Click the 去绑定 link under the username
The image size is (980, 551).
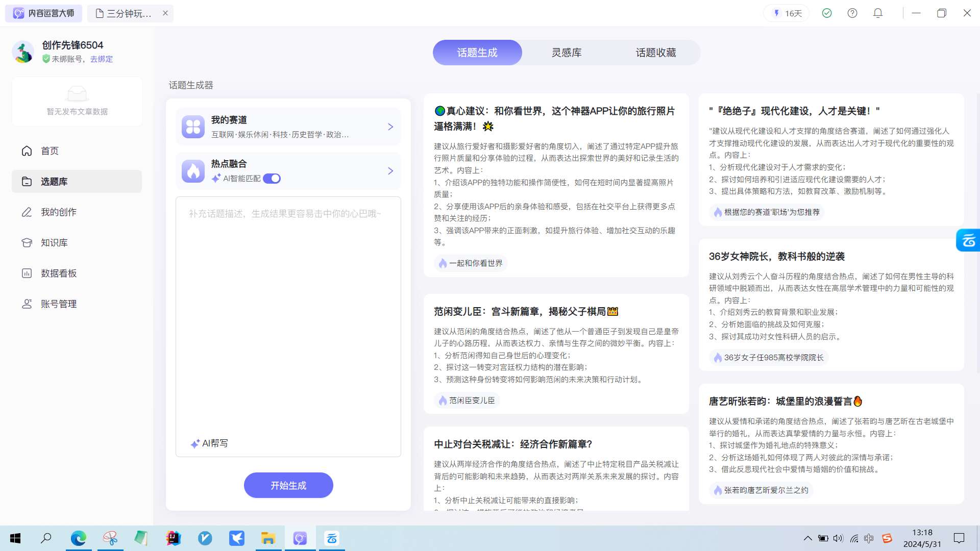101,59
